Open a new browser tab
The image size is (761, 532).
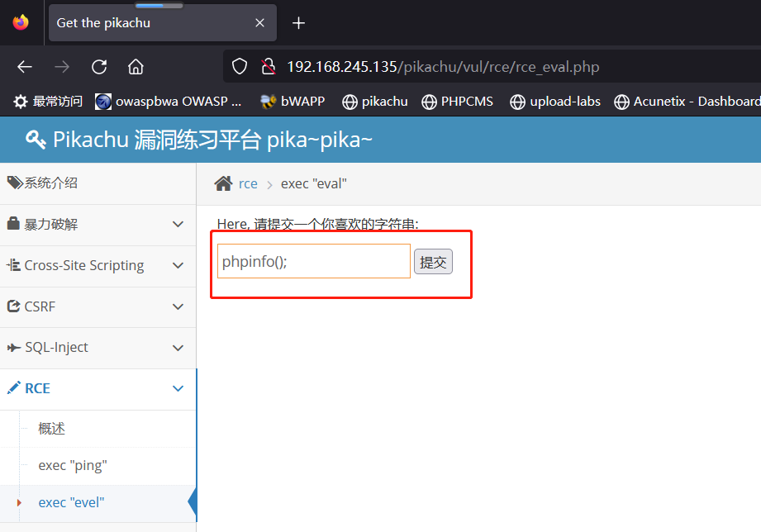pos(298,23)
